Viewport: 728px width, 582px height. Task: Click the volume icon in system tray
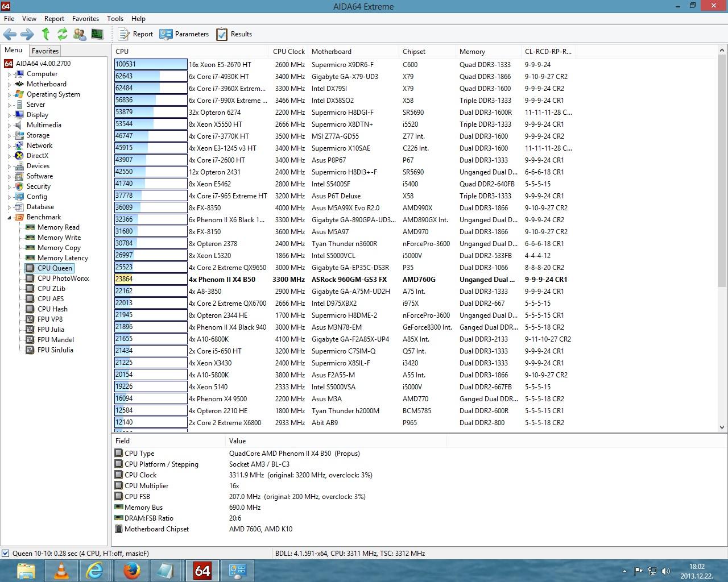(x=665, y=571)
